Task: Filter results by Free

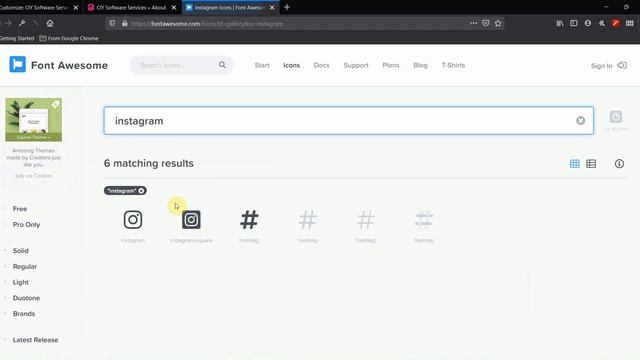Action: (20, 209)
